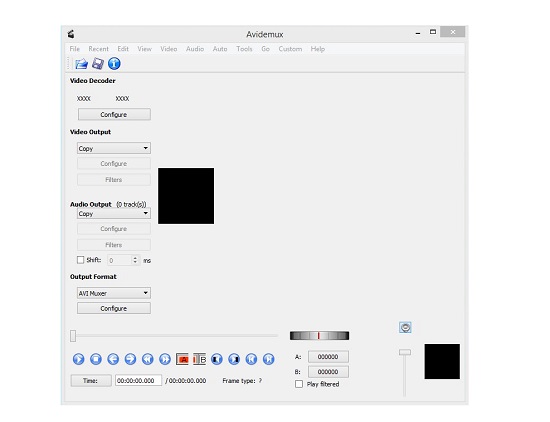This screenshot has height=422, width=550.
Task: Advance to next frame with right arrow
Action: 130,359
